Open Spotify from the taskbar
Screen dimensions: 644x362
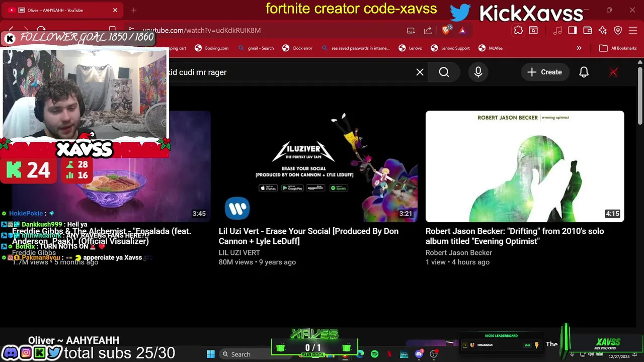(374, 354)
